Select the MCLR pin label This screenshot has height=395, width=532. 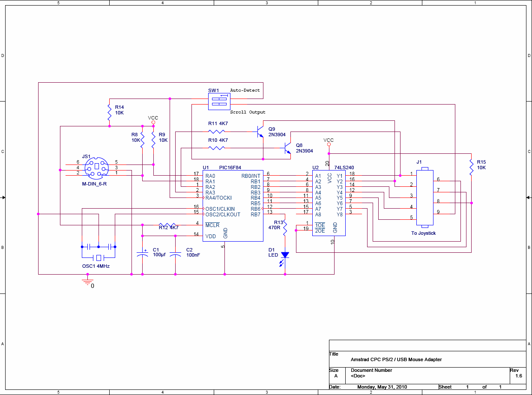click(212, 225)
